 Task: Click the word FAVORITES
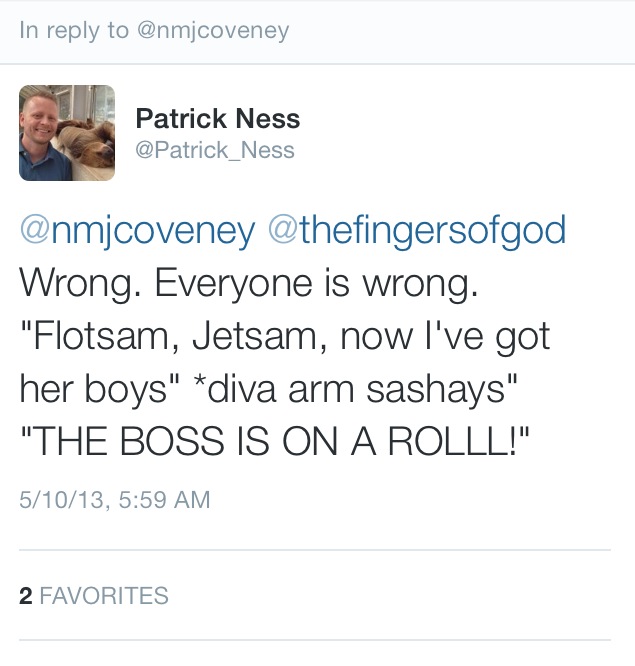tap(104, 596)
